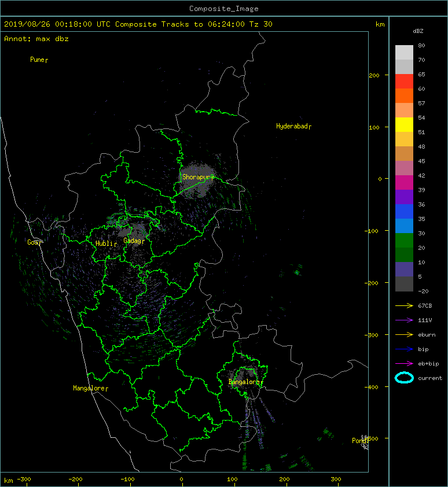Click the gray radar echo near Gadag

[x=133, y=231]
